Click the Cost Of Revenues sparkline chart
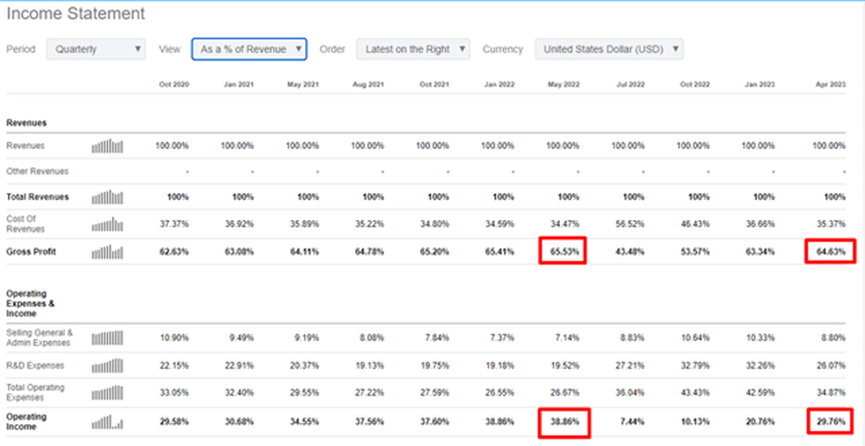This screenshot has height=446, width=865. 108,224
